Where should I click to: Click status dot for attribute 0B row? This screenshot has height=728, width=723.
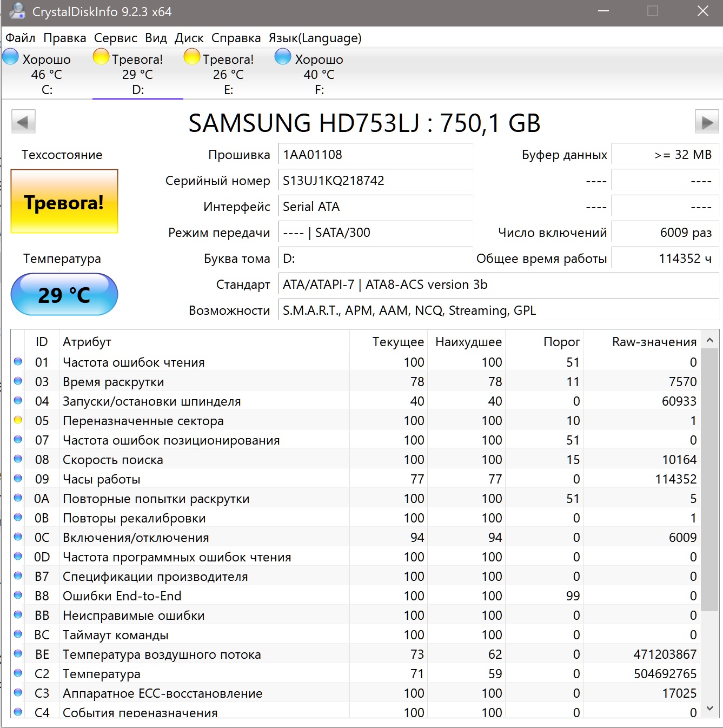click(18, 518)
